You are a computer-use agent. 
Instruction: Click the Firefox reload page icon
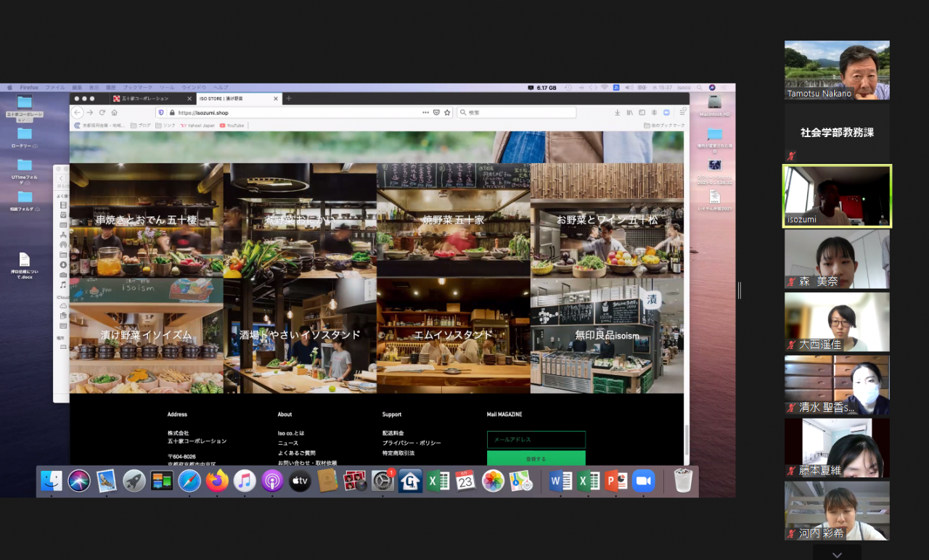[x=102, y=112]
